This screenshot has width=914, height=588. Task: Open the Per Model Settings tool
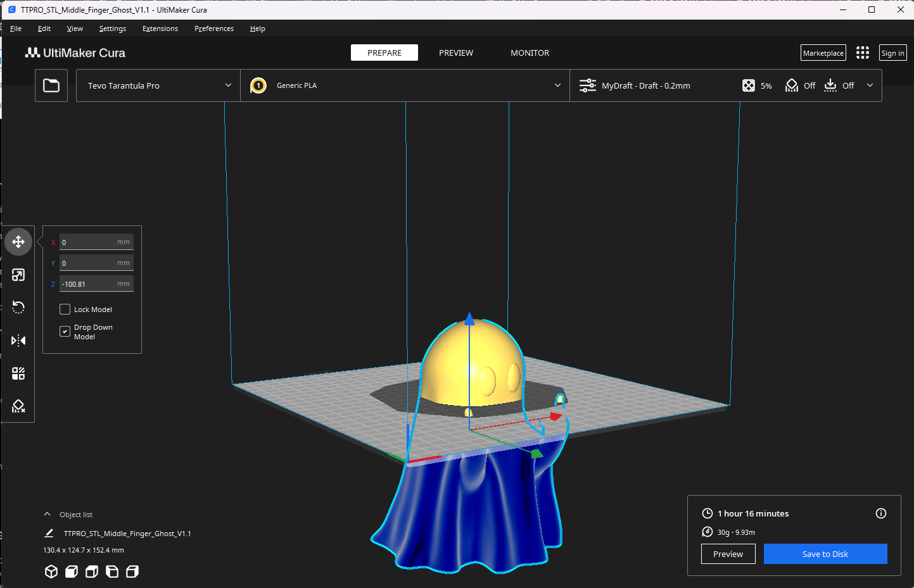[18, 373]
